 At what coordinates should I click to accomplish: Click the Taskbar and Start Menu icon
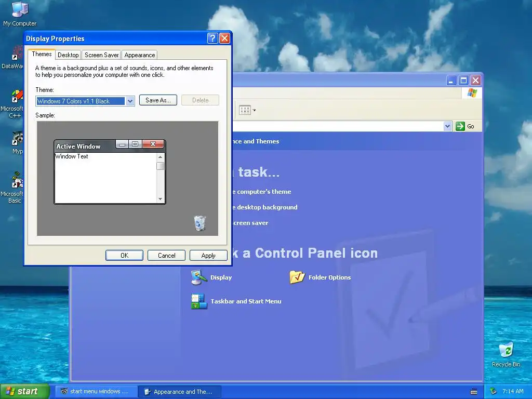click(199, 301)
